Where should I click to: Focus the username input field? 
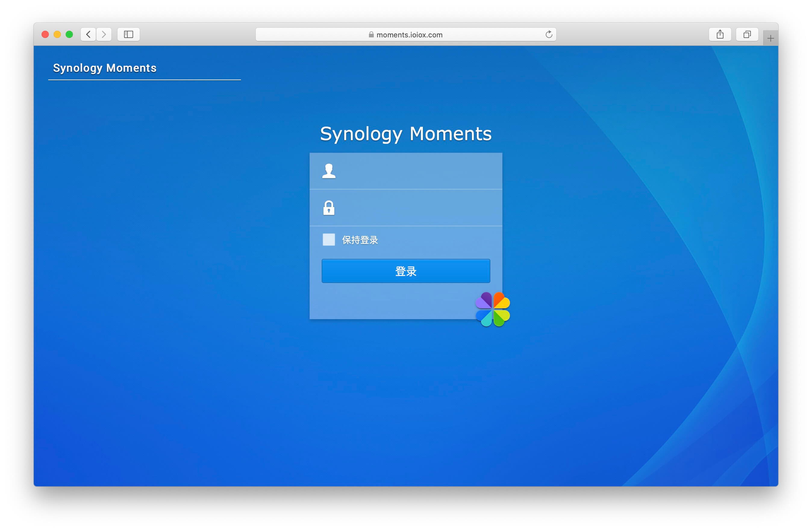pyautogui.click(x=416, y=171)
